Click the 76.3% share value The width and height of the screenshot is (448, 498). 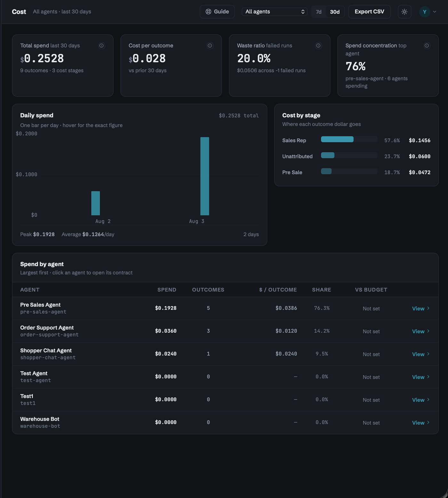pos(322,308)
